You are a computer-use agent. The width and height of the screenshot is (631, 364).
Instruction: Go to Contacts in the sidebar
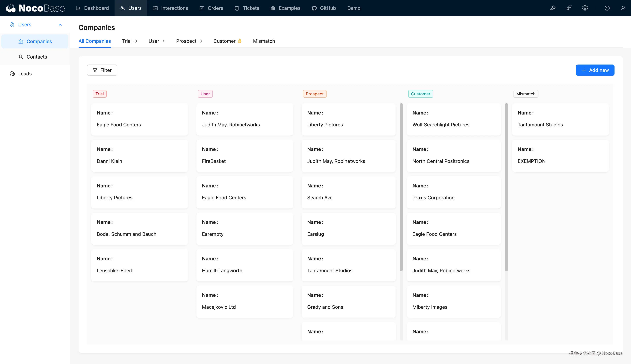click(x=36, y=57)
